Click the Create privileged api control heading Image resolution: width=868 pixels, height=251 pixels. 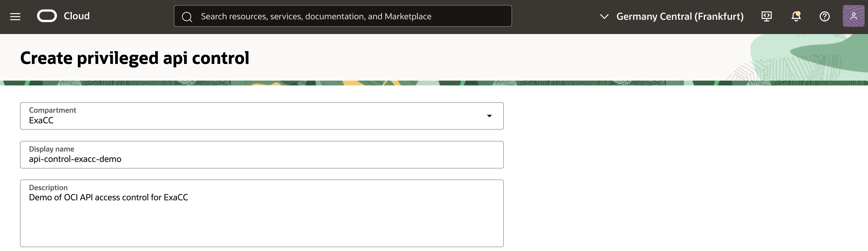point(135,58)
